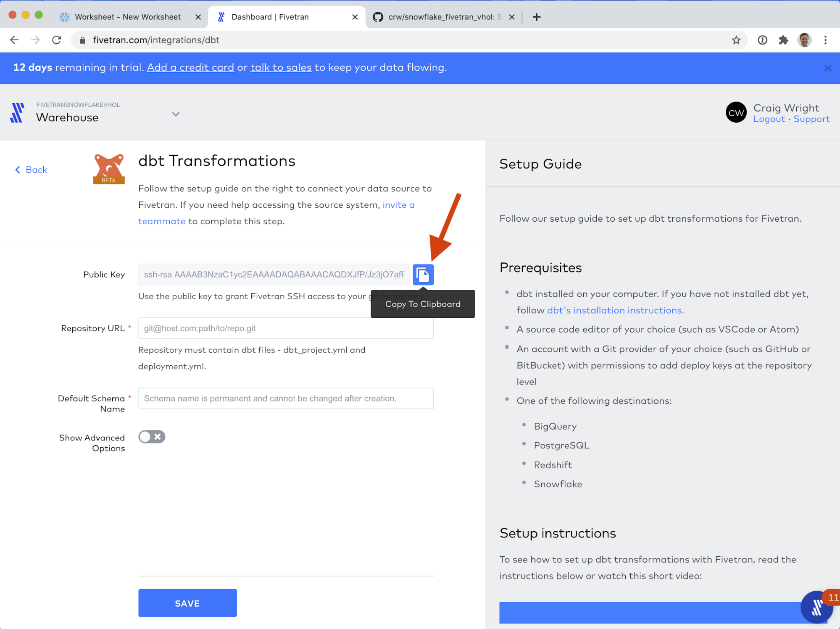Image resolution: width=840 pixels, height=629 pixels.
Task: Click the Fivetran logo in header
Action: (17, 113)
